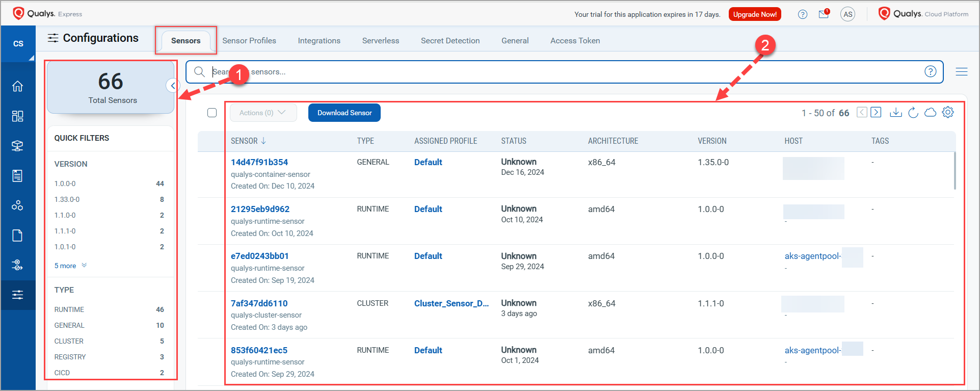Open the notifications mail icon
980x391 pixels.
pyautogui.click(x=824, y=14)
